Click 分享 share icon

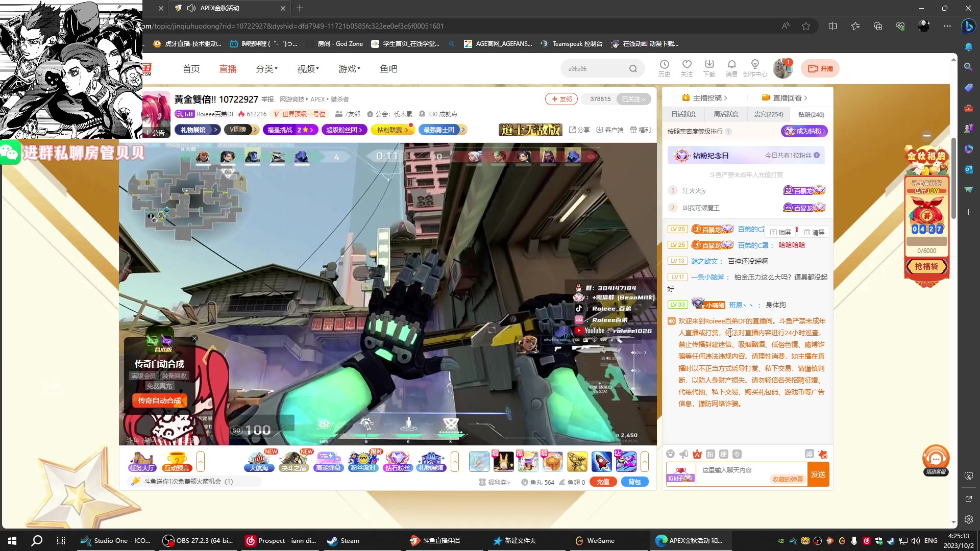pyautogui.click(x=579, y=130)
